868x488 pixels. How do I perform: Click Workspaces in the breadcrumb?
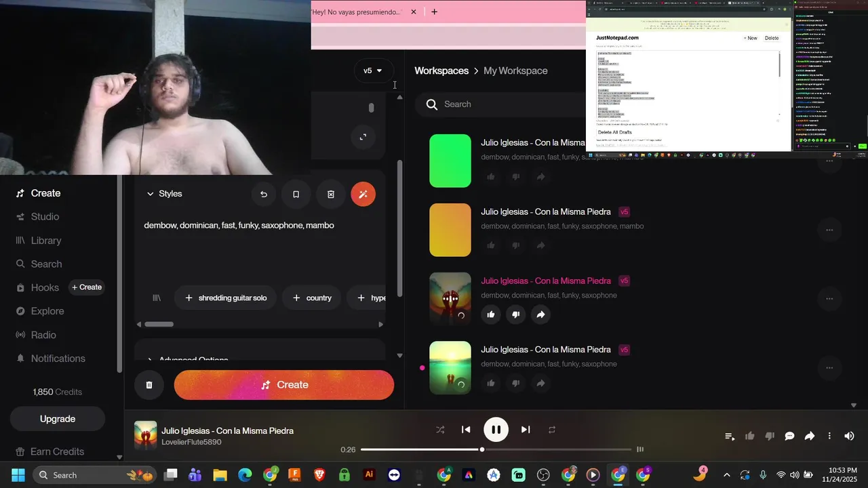441,70
